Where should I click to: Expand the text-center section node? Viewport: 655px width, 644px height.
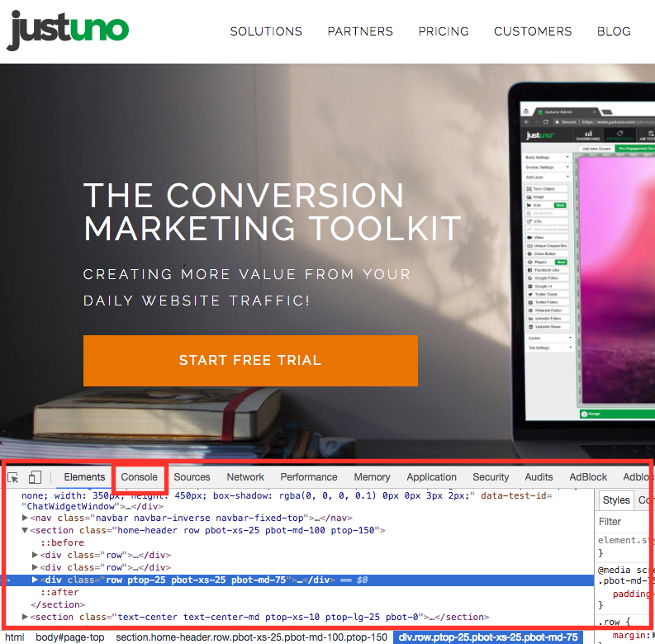pyautogui.click(x=25, y=617)
